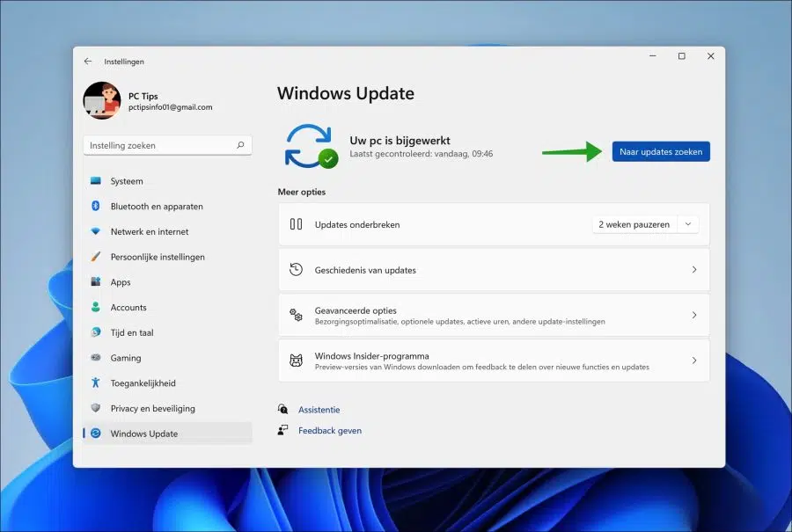
Task: Close the Instellingen window
Action: [711, 56]
